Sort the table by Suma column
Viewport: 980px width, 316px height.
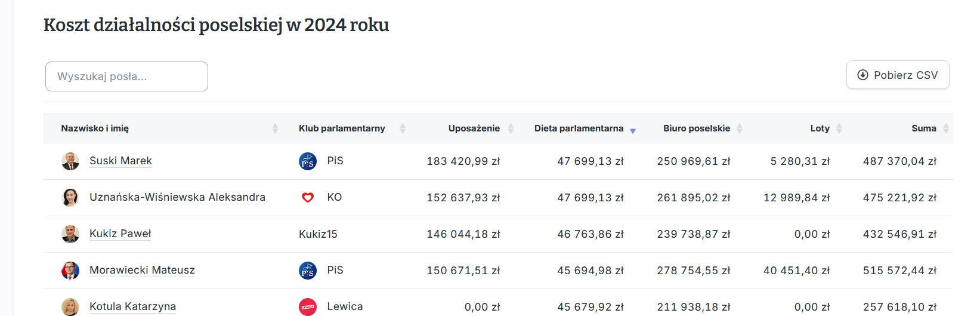tap(946, 128)
